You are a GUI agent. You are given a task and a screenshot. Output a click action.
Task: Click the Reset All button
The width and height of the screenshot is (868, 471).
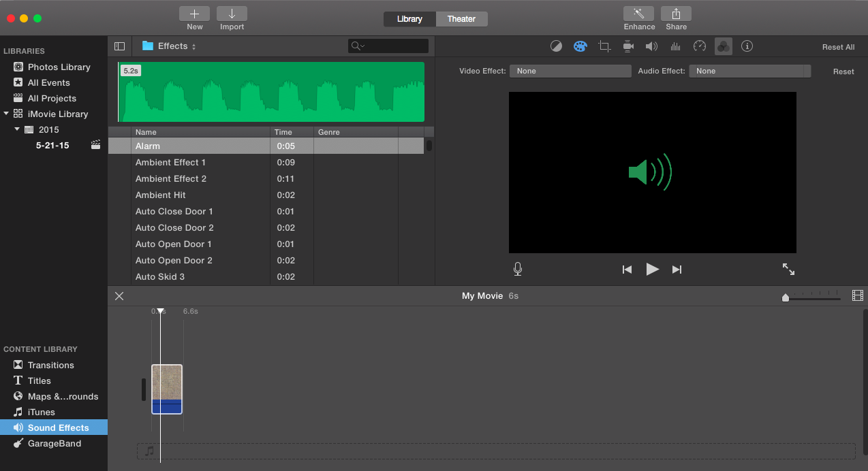coord(838,47)
